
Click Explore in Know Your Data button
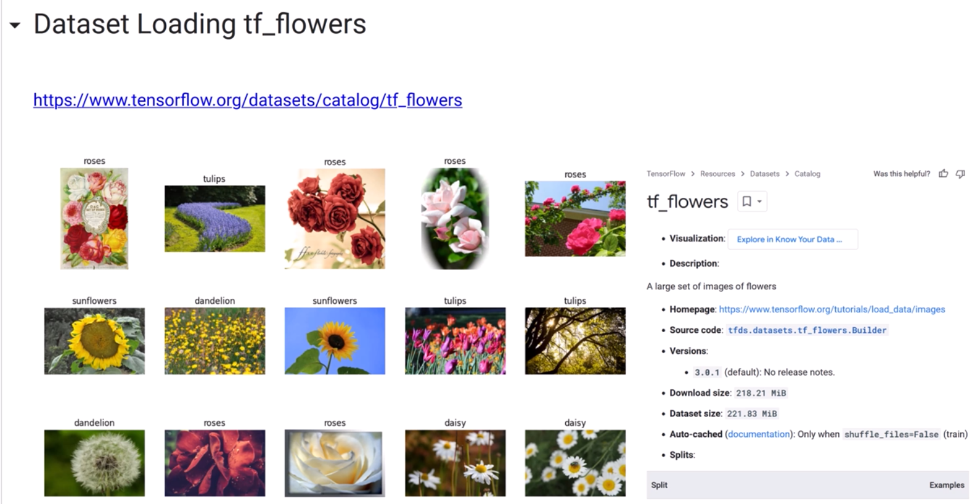pyautogui.click(x=792, y=239)
